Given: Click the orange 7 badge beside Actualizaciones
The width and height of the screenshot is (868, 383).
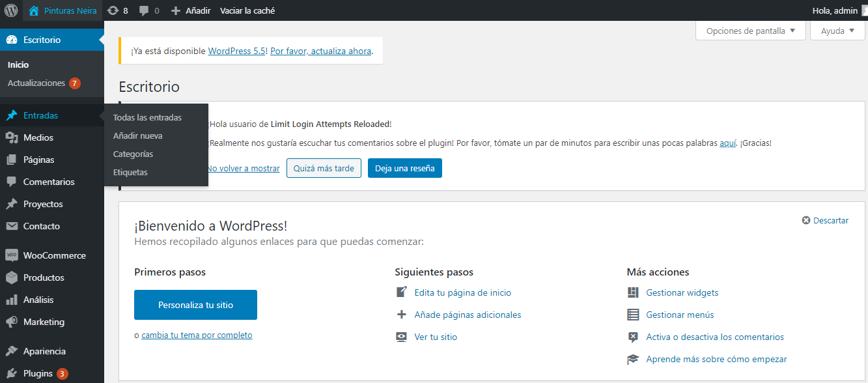Looking at the screenshot, I should pyautogui.click(x=75, y=83).
